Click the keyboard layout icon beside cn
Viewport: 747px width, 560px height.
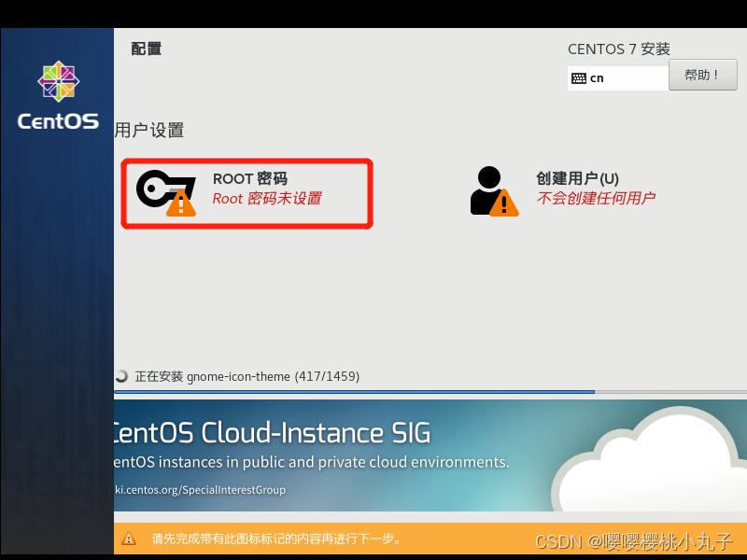579,78
